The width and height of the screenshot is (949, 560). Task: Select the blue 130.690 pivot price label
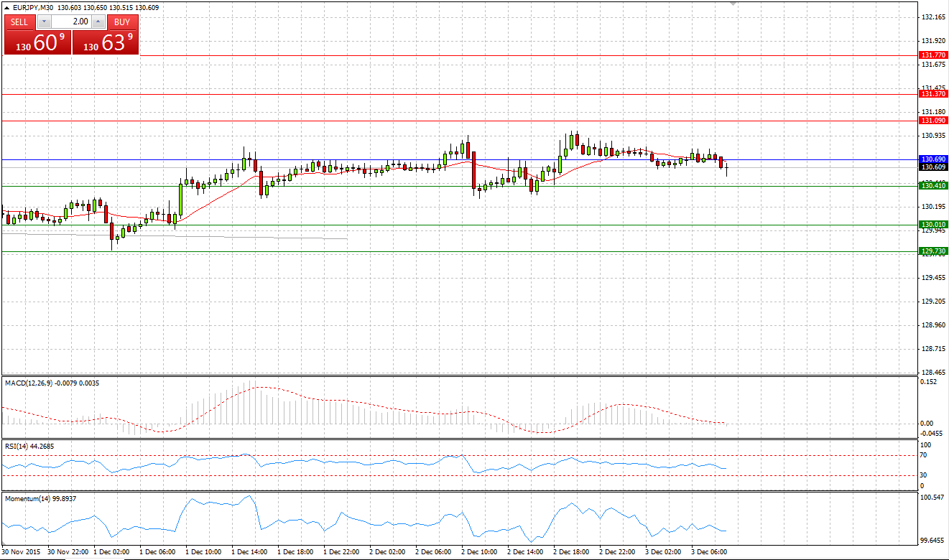933,159
